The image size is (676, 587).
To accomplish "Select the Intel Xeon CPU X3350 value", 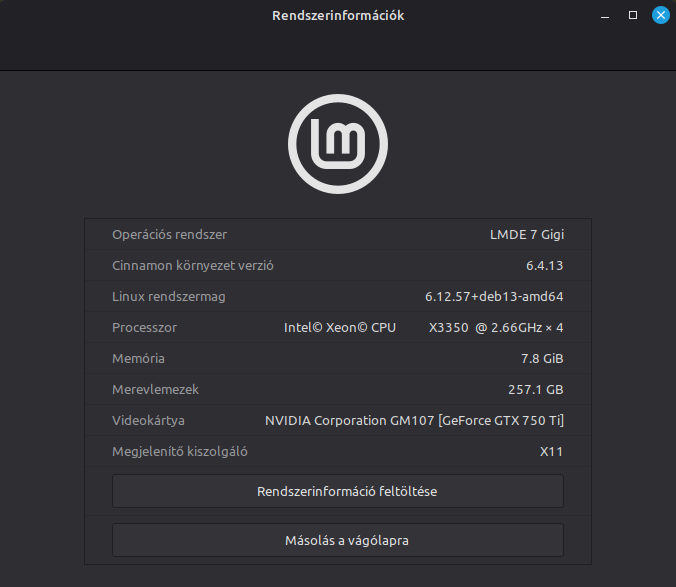I will (x=423, y=328).
